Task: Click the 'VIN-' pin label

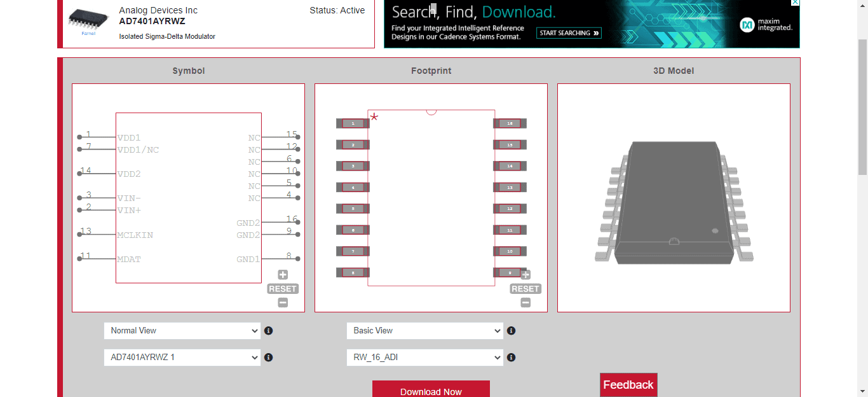Action: click(129, 198)
